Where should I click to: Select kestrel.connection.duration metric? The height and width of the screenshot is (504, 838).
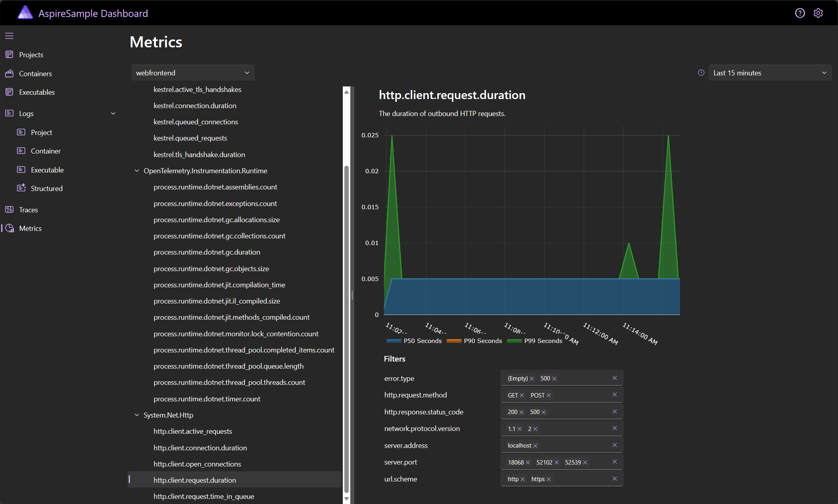coord(195,105)
